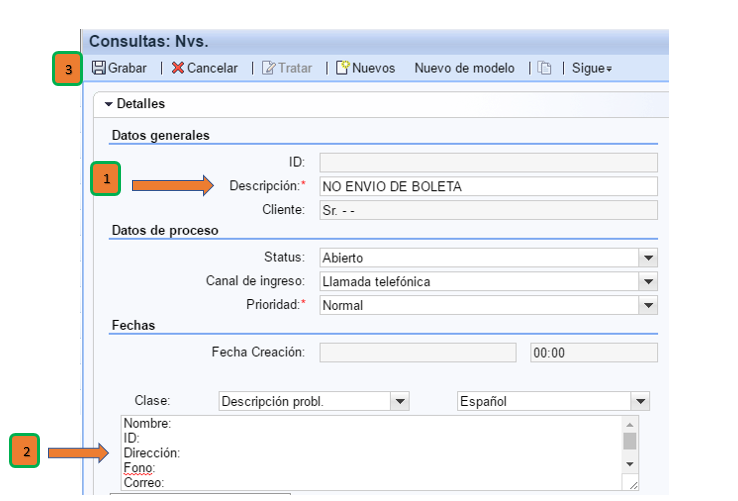Open the Sigue dropdown menu
The image size is (738, 501).
click(x=592, y=68)
